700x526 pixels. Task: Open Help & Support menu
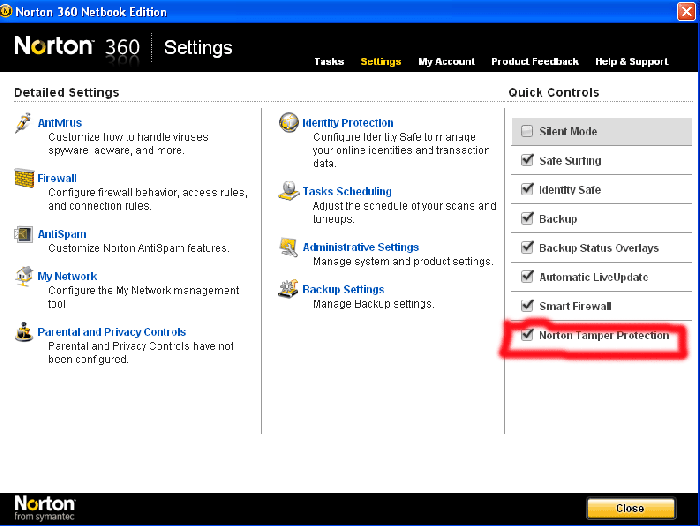632,62
